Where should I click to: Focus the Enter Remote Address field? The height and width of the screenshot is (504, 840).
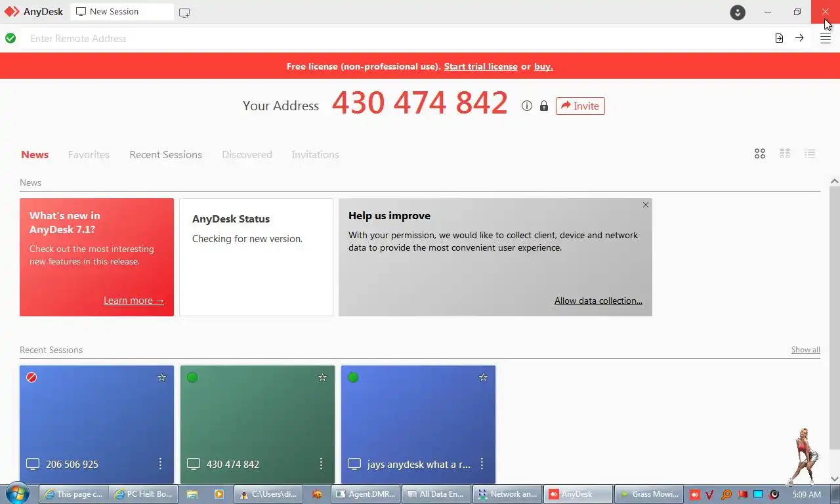click(x=397, y=38)
